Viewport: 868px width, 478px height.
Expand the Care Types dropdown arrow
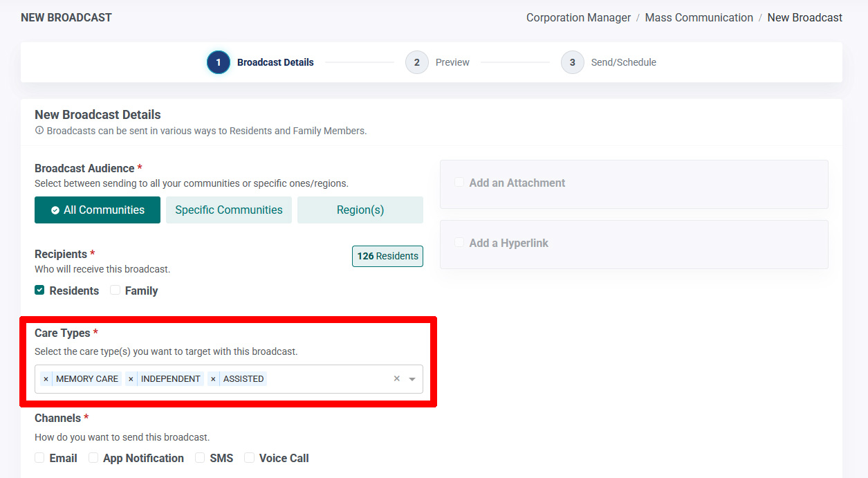[412, 379]
